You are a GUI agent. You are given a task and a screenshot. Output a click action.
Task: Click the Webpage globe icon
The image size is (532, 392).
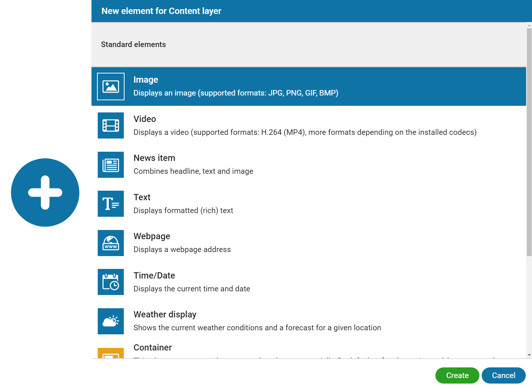pos(111,243)
